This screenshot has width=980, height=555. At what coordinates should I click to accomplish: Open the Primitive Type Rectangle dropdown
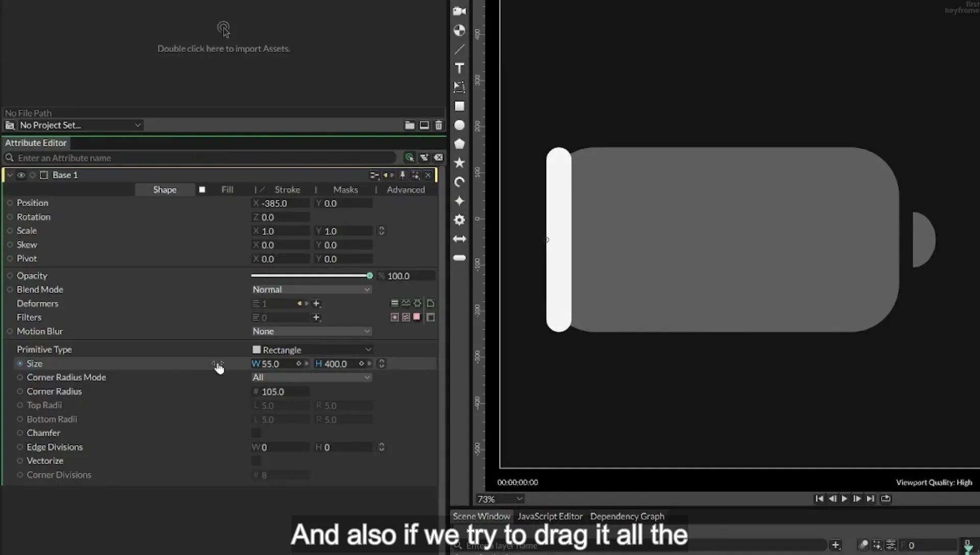point(311,349)
